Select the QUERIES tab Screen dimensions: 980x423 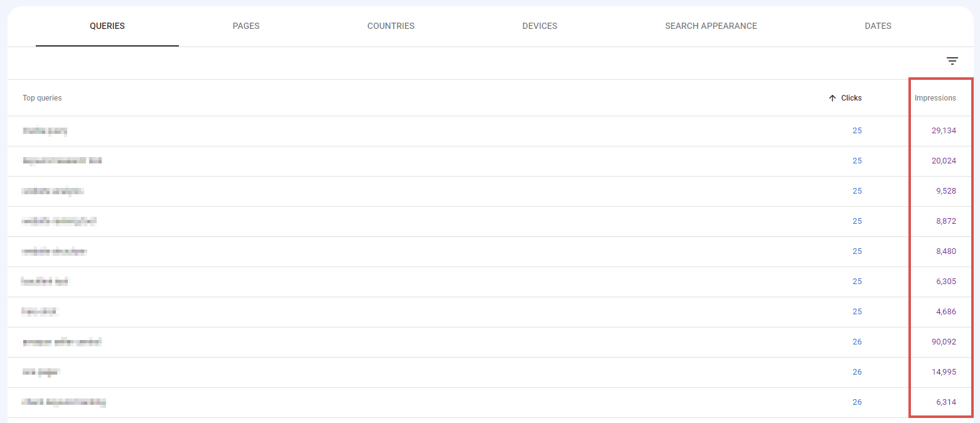point(107,26)
